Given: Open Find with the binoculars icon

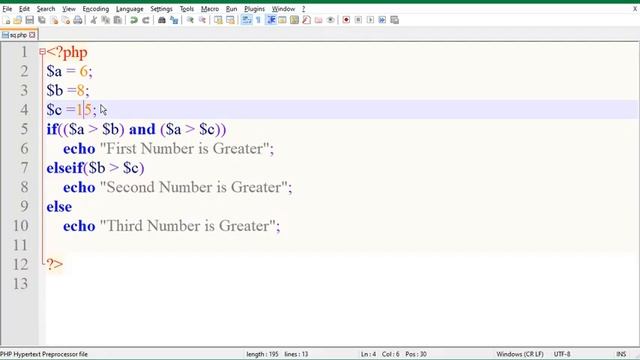Looking at the screenshot, I should (x=162, y=20).
